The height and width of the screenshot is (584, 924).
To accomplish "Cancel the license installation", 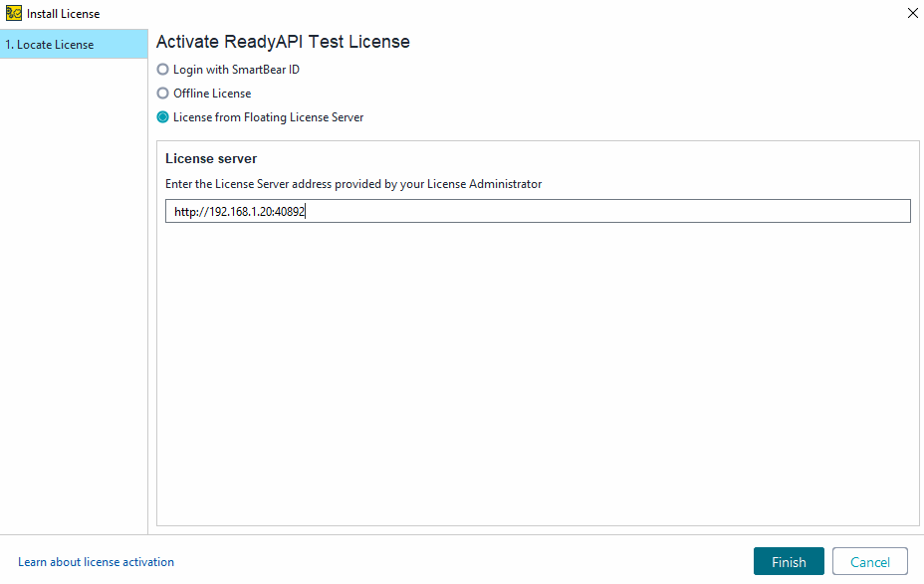I will tap(869, 560).
